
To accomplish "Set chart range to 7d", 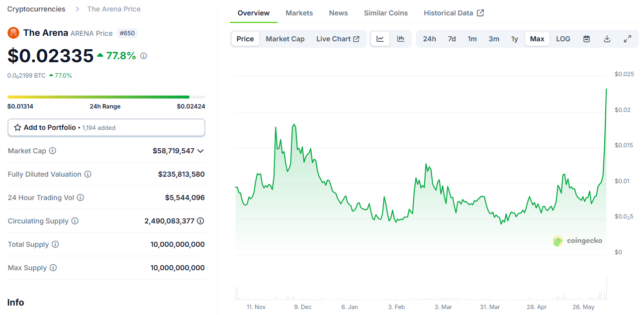I will click(x=452, y=39).
